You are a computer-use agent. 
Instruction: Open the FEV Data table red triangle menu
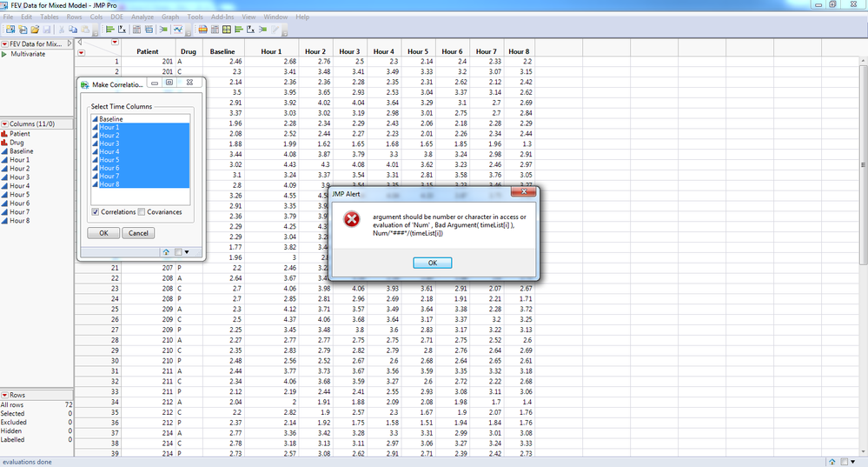pyautogui.click(x=4, y=43)
